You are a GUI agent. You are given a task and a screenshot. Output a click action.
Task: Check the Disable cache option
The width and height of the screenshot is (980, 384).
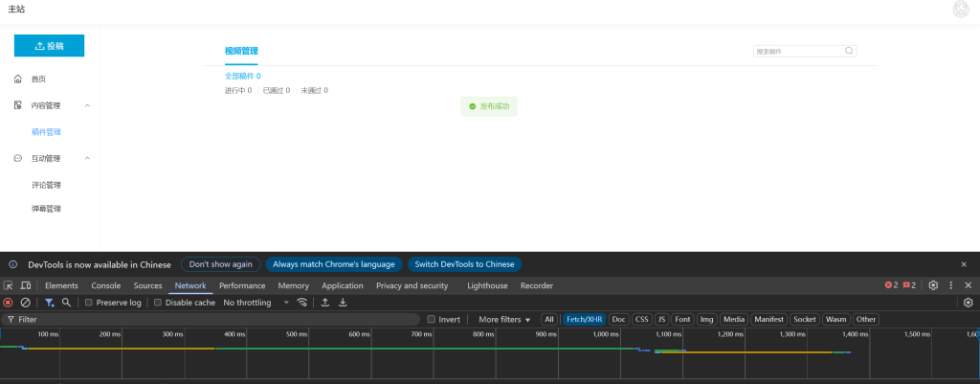click(x=158, y=303)
